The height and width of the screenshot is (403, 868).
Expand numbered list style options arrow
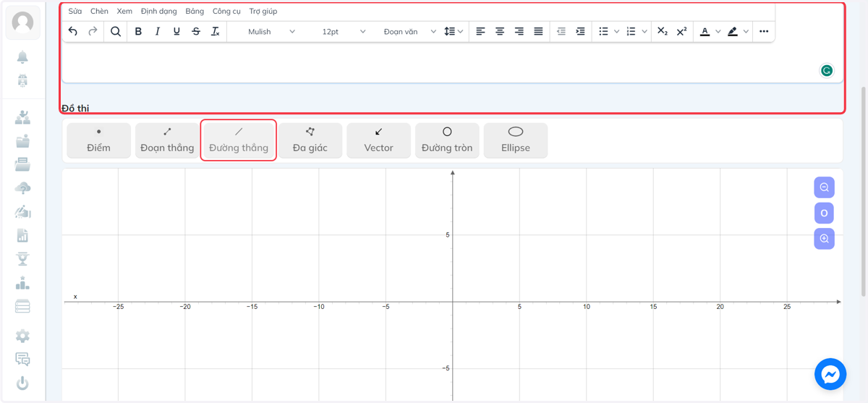click(x=644, y=31)
